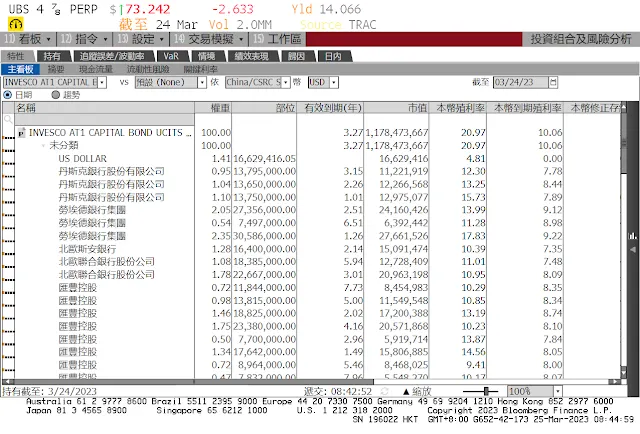Open the VaR tab
640x434 pixels.
pos(171,56)
